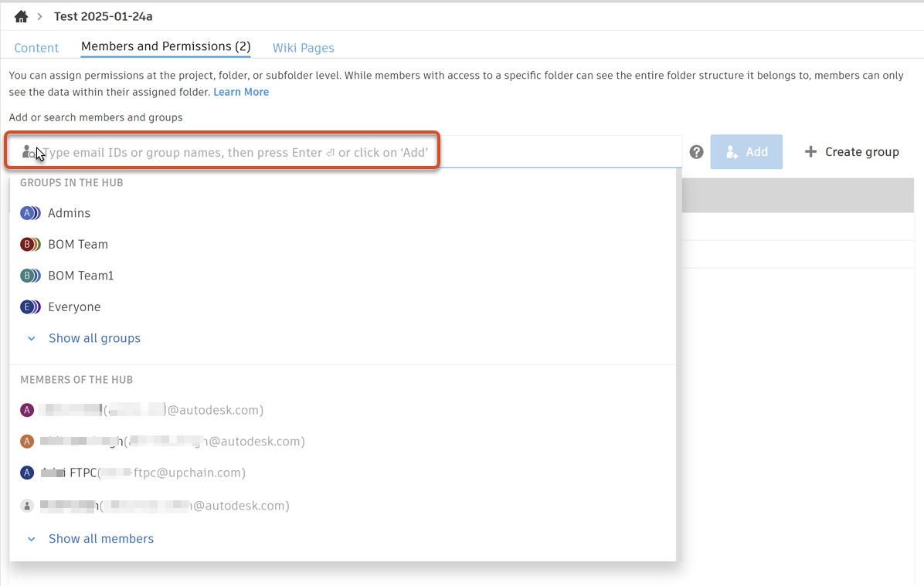Image resolution: width=924 pixels, height=586 pixels.
Task: Click the BOM Team1 group avatar icon
Action: tap(30, 275)
